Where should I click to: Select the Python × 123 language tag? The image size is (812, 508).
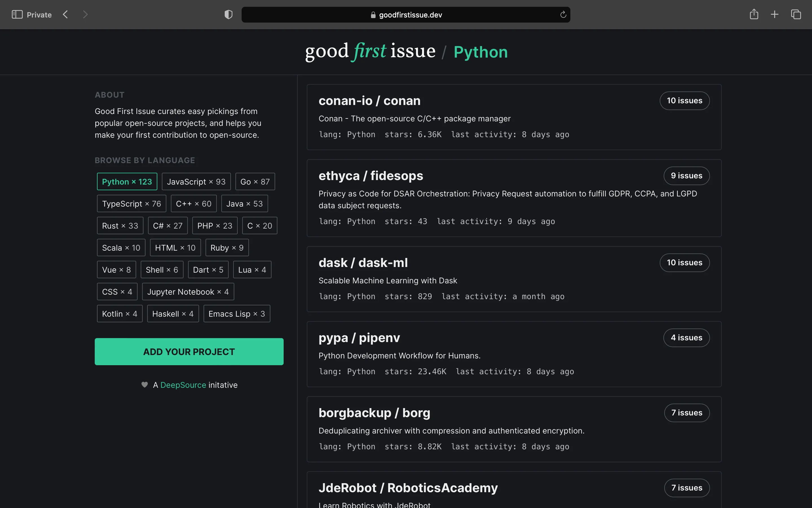[x=127, y=181]
